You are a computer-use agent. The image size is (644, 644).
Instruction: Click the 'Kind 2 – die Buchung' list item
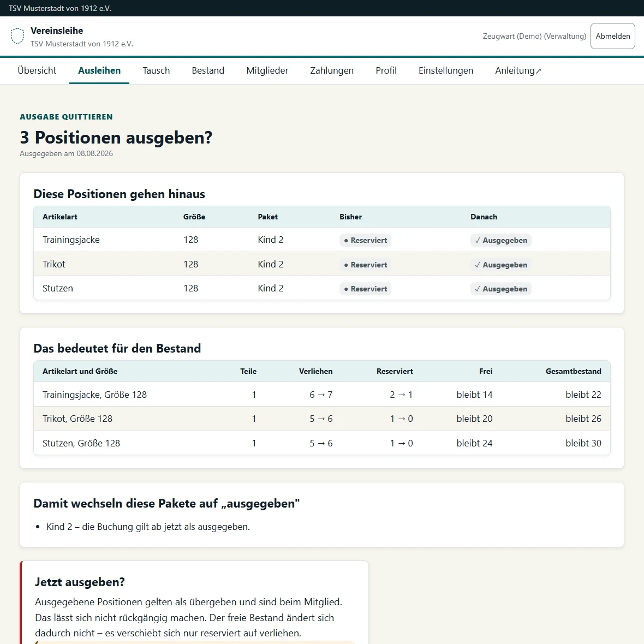coord(148,527)
